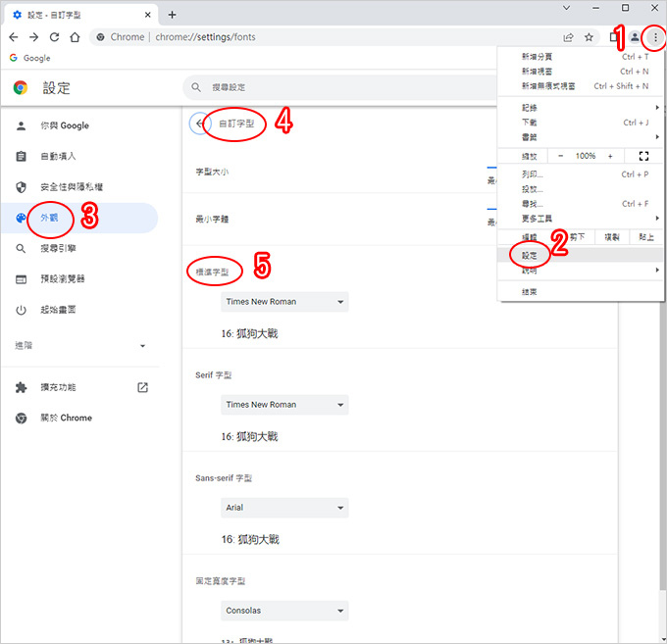Open the Serif 字型 font dropdown

(x=284, y=405)
